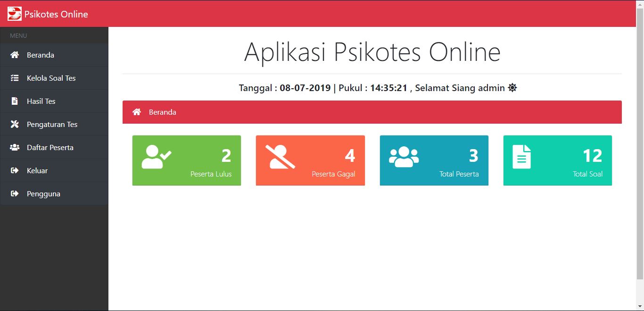Click the home icon beside Beranda
The width and height of the screenshot is (644, 311).
[x=14, y=55]
